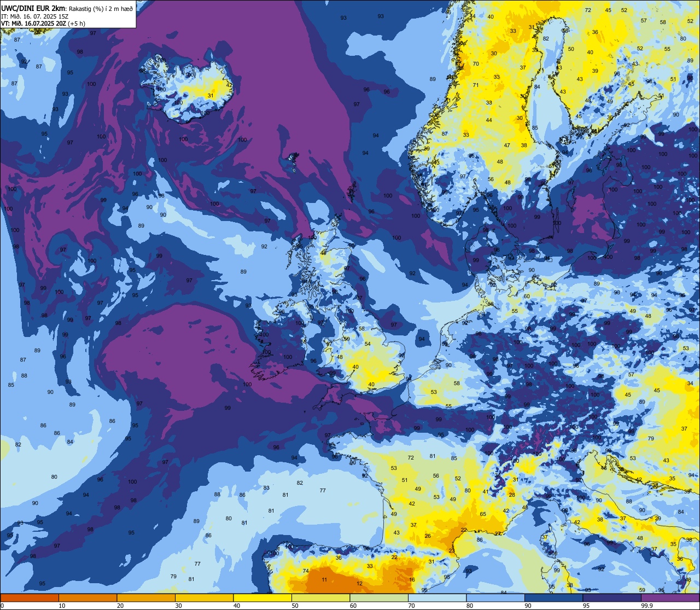Click the 70–80 pale blue legend segment
700x610 pixels.
point(437,597)
